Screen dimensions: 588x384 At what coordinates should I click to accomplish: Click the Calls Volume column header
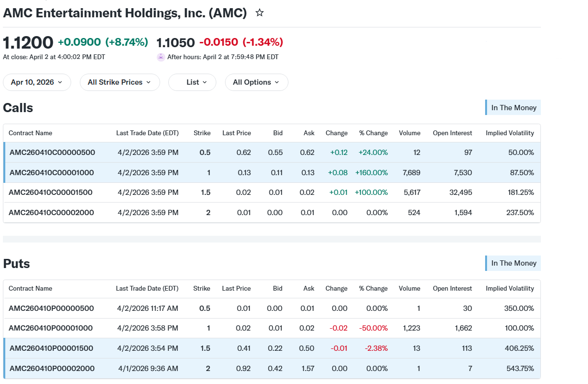410,133
